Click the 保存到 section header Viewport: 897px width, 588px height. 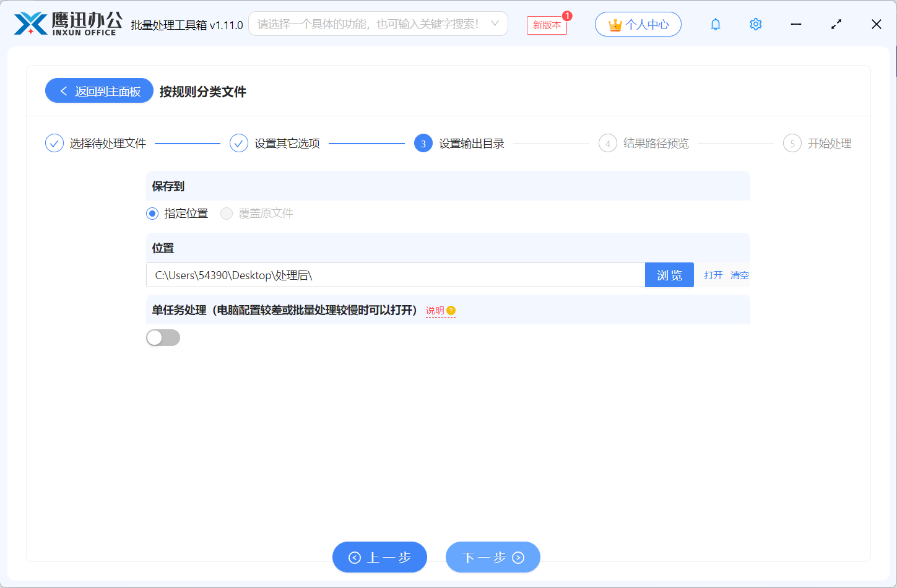coord(448,186)
